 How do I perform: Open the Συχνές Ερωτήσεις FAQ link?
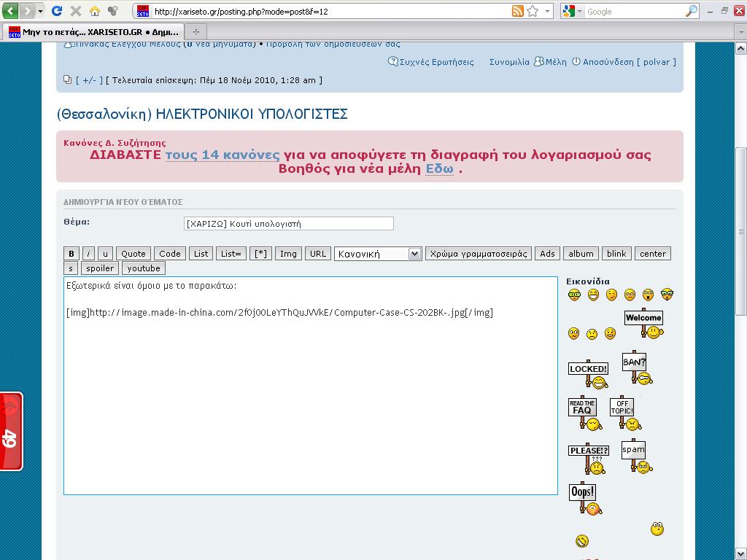click(431, 62)
